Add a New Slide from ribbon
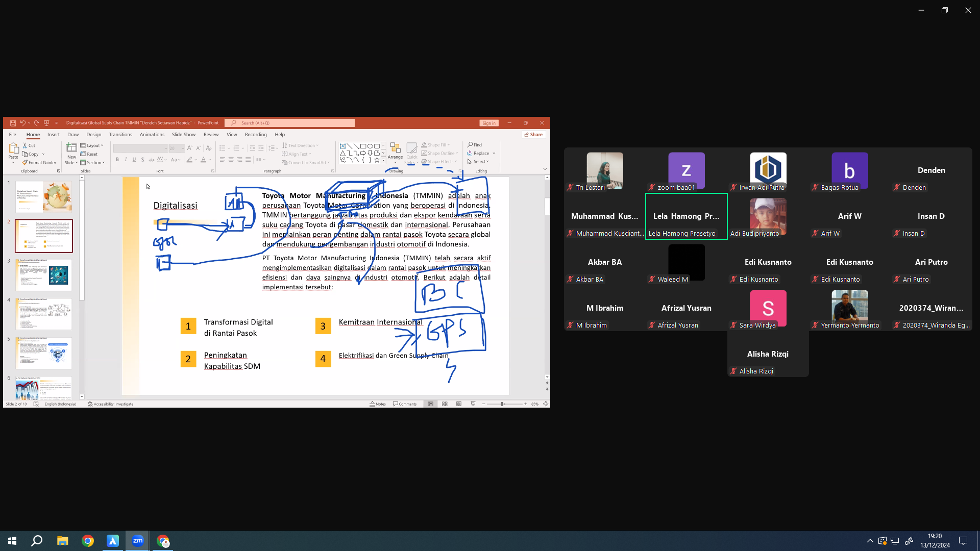Image resolution: width=980 pixels, height=551 pixels. [71, 153]
